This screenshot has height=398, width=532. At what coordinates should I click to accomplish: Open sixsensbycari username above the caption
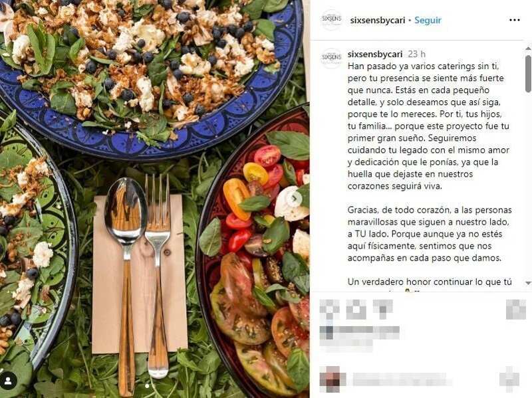pos(375,54)
